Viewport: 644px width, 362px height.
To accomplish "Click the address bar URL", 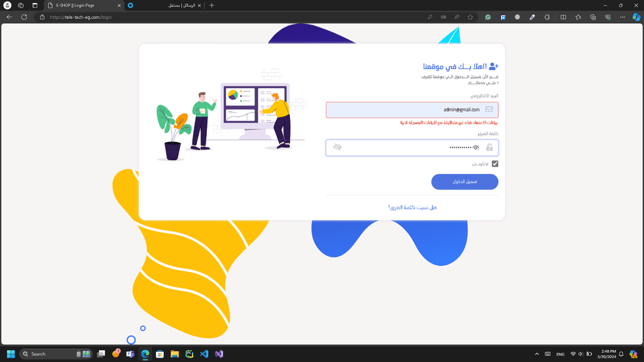I will (80, 17).
